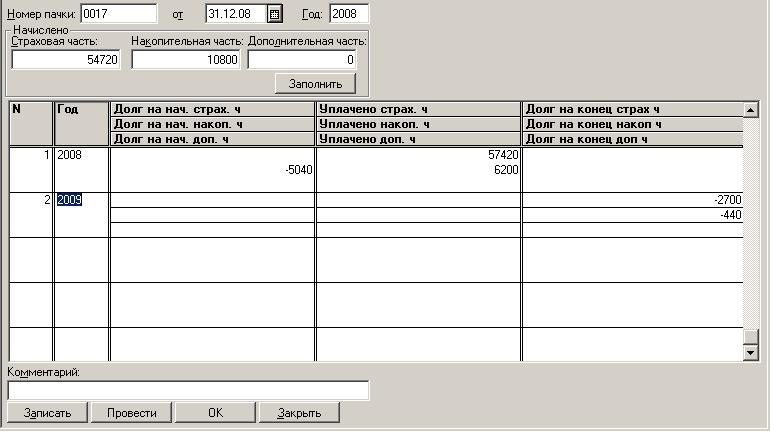Click the date field showing 31.12.08
This screenshot has width=771, height=432.
pyautogui.click(x=236, y=14)
